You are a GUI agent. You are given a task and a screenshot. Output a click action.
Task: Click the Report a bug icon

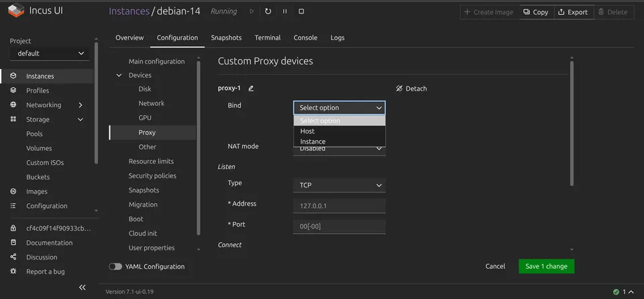[x=13, y=272]
